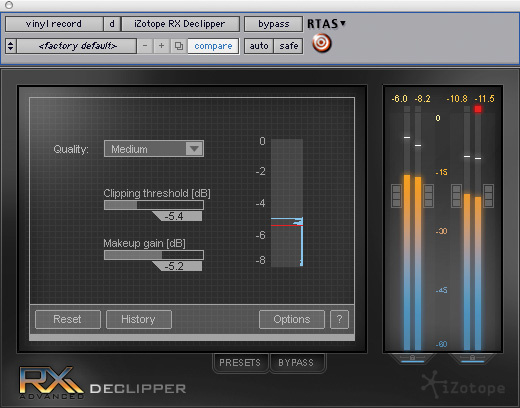
Task: Click the red target automation icon
Action: click(x=322, y=43)
